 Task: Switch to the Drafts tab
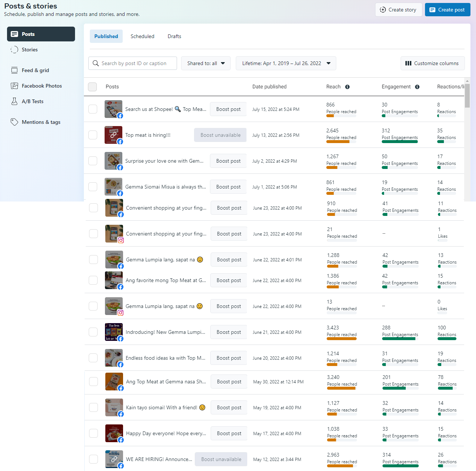[x=174, y=36]
